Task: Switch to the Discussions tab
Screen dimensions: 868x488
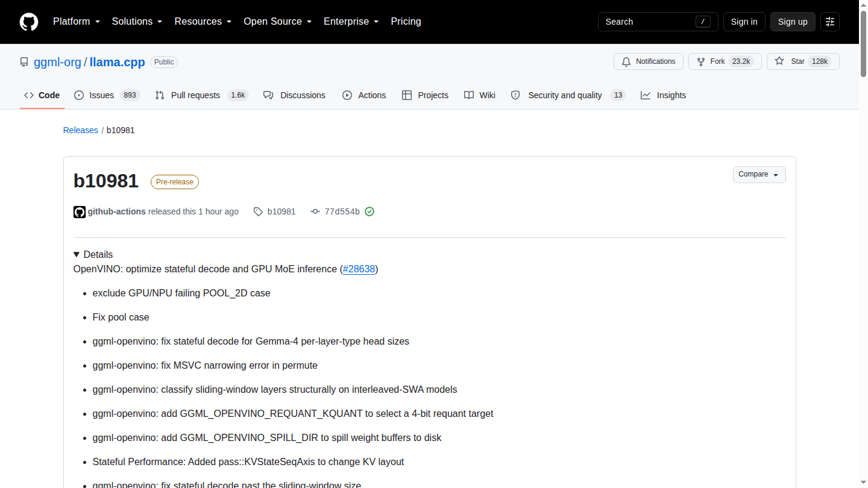Action: [x=294, y=95]
